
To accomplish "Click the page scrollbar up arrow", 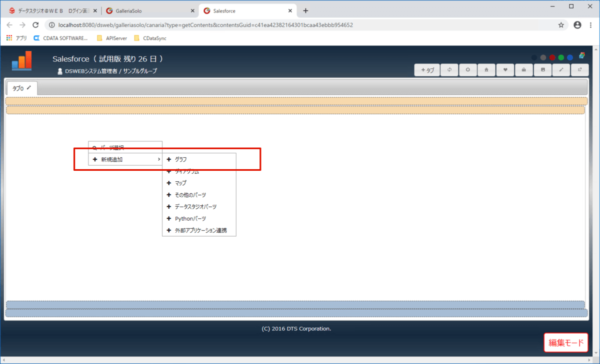I will click(595, 49).
